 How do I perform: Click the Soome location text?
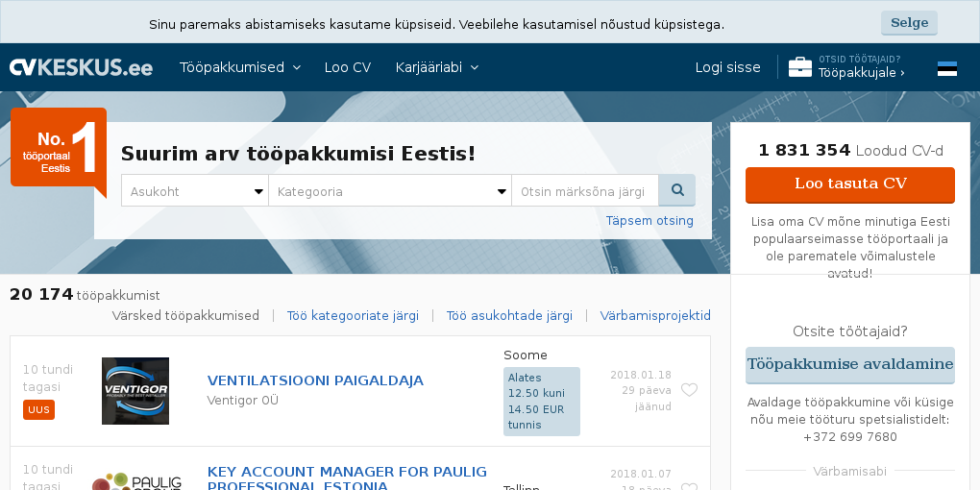(525, 355)
